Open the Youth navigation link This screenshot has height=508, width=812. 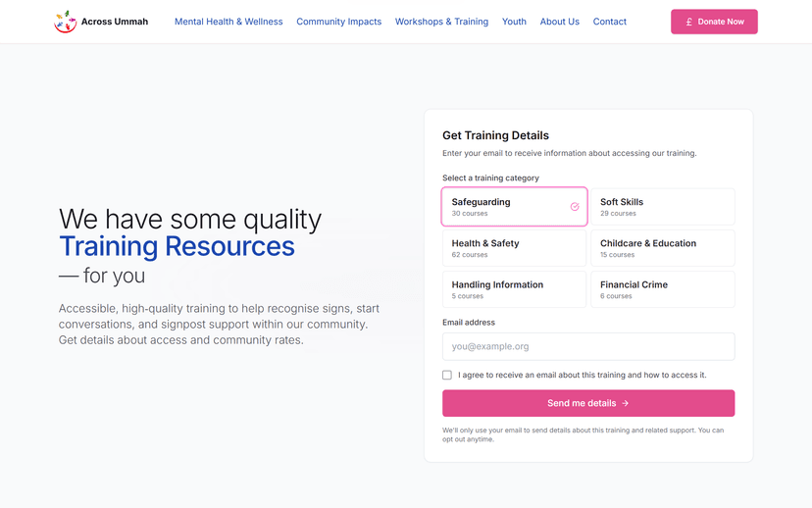(x=514, y=22)
